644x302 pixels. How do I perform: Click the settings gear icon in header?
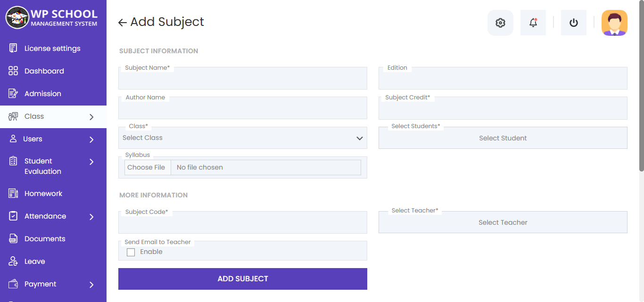pos(500,23)
